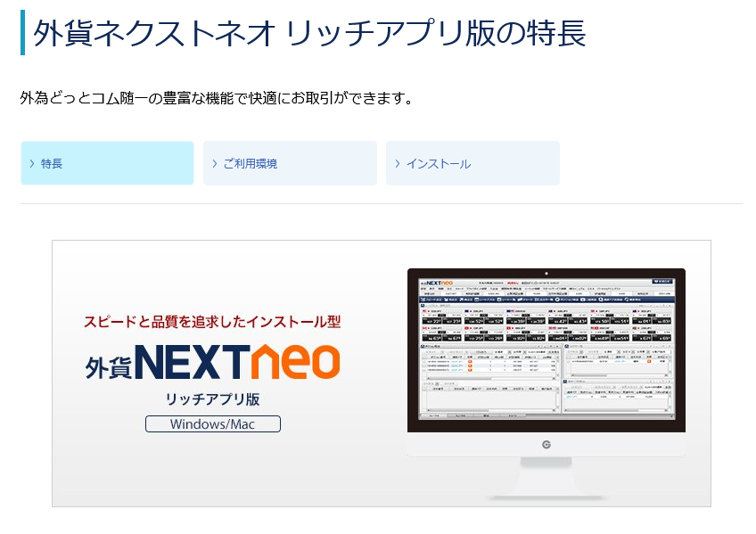The height and width of the screenshot is (534, 756).
Task: Click the chevron arrow beside 特長
Action: click(x=32, y=163)
